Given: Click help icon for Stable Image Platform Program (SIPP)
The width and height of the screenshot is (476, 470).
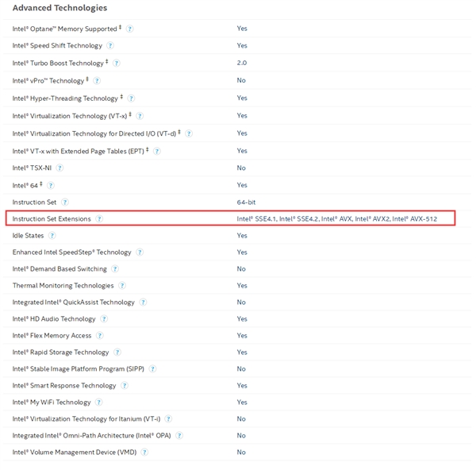Looking at the screenshot, I should click(x=152, y=369).
